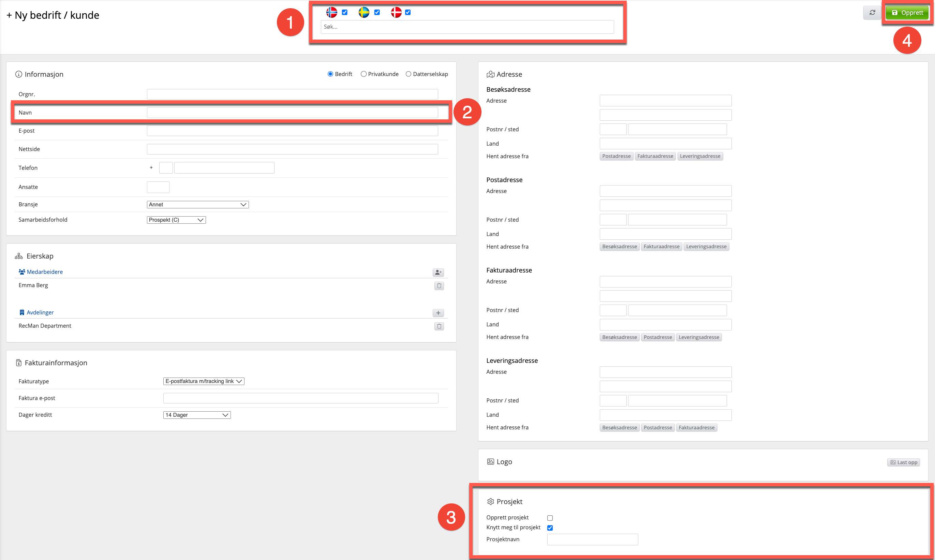Uncheck Knytt meg til prosjekt
The height and width of the screenshot is (560, 935).
pos(550,528)
